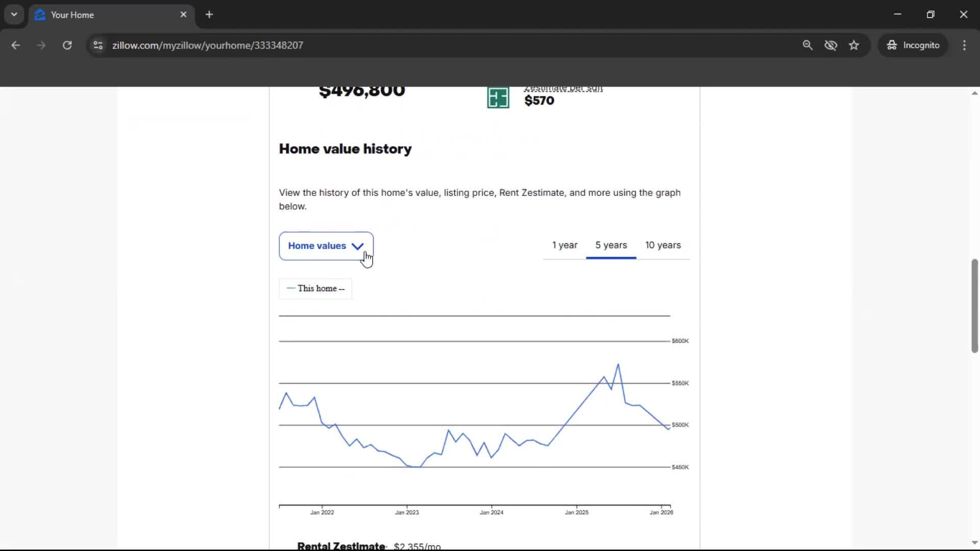The width and height of the screenshot is (980, 551).
Task: Expand the tab search dropdown arrow
Action: click(14, 14)
